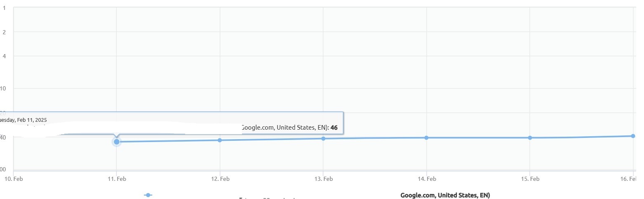
Task: Click the 15. Feb x-axis label
Action: coord(530,179)
